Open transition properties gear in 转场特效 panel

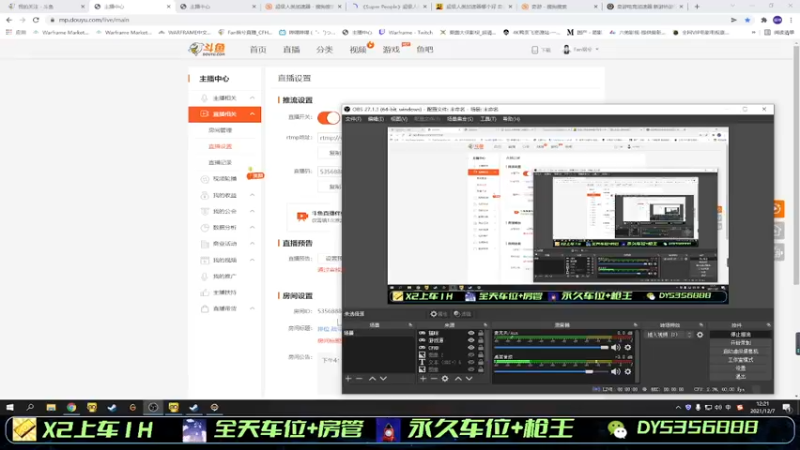click(x=700, y=335)
